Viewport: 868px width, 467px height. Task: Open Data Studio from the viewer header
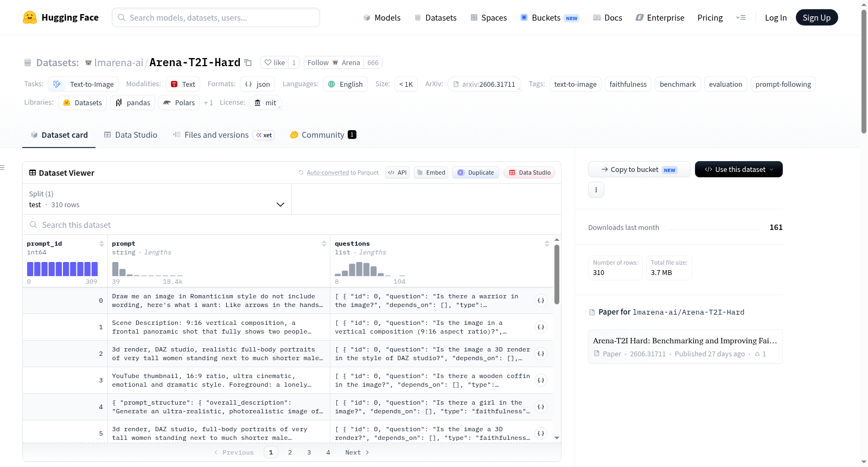click(x=529, y=172)
